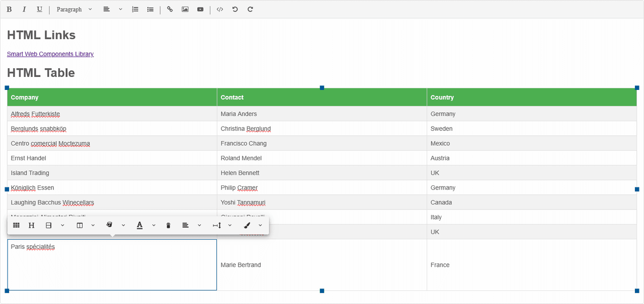This screenshot has height=304, width=644.
Task: Open Smart Web Components Library link
Action: point(50,54)
